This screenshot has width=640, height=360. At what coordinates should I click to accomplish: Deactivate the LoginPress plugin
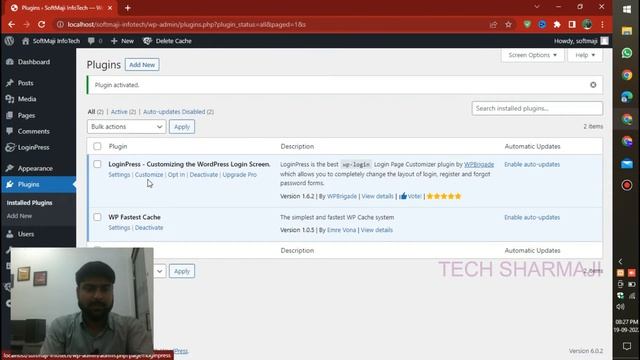pyautogui.click(x=204, y=175)
